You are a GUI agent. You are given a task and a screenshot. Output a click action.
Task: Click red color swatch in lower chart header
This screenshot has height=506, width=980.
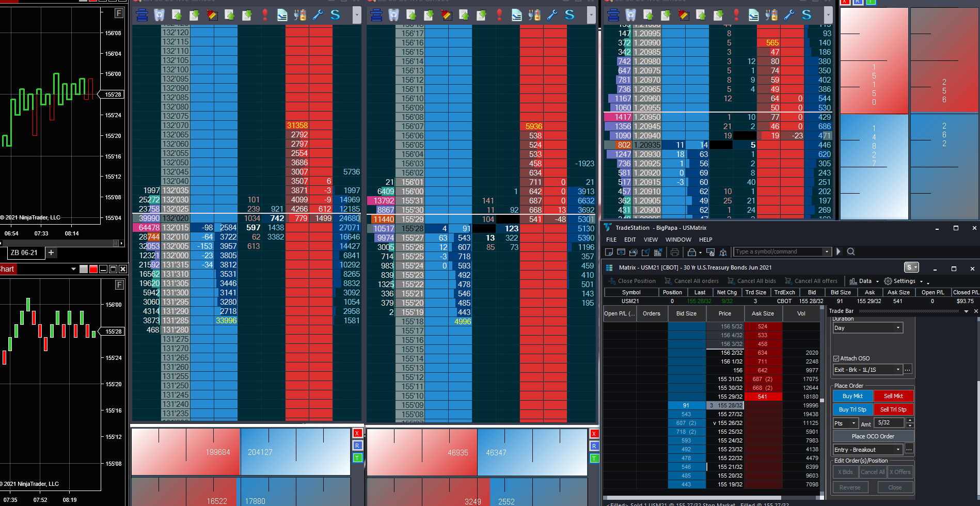click(93, 269)
